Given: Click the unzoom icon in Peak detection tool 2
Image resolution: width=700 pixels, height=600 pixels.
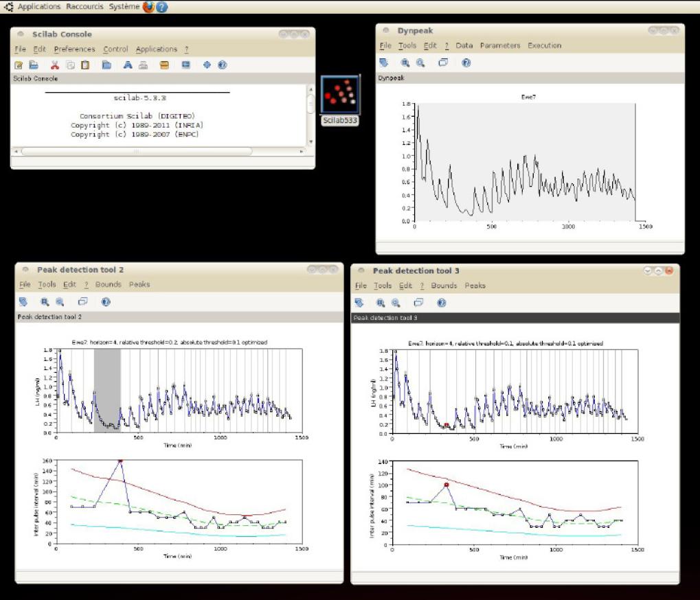Looking at the screenshot, I should coord(60,302).
